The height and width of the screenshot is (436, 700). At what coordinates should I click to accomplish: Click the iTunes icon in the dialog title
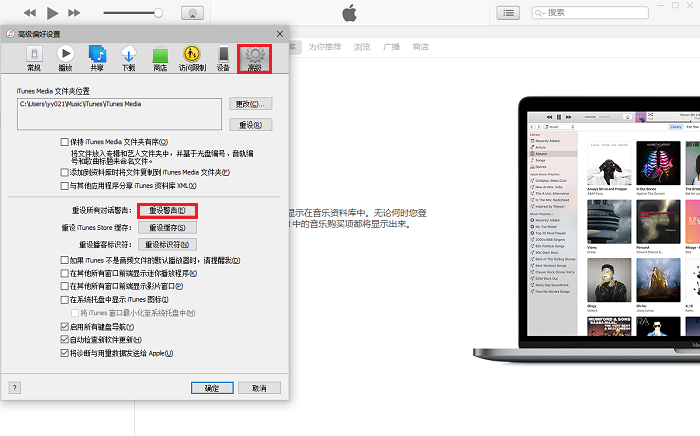10,34
